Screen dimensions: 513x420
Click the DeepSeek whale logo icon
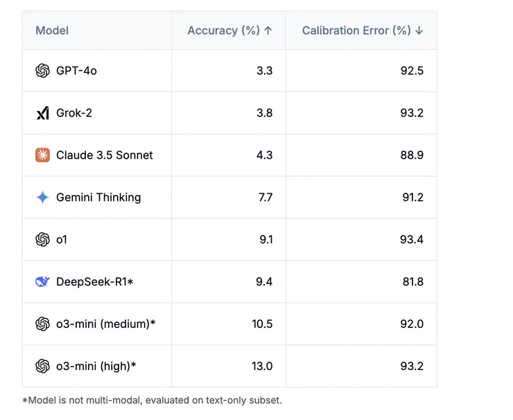[42, 282]
